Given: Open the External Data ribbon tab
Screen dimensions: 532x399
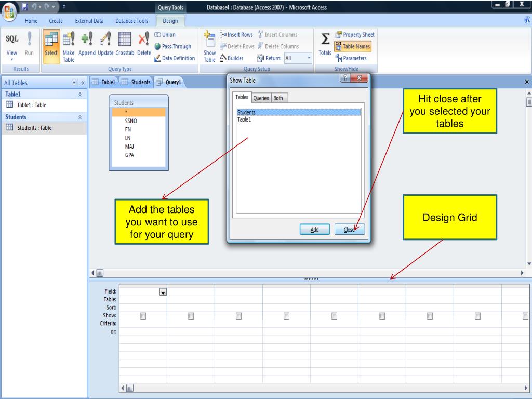Looking at the screenshot, I should [x=89, y=21].
